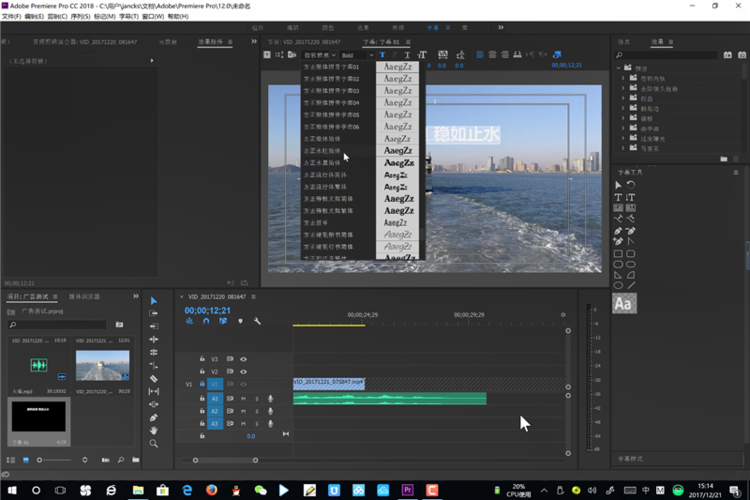Select the Pen tool in timeline toolbar
This screenshot has width=750, height=500.
click(x=154, y=418)
